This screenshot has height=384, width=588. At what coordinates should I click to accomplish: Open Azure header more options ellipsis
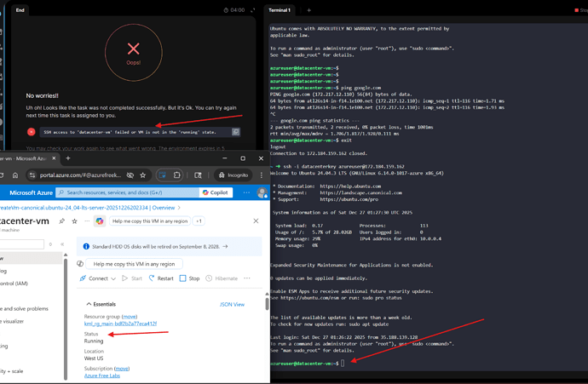click(x=246, y=192)
